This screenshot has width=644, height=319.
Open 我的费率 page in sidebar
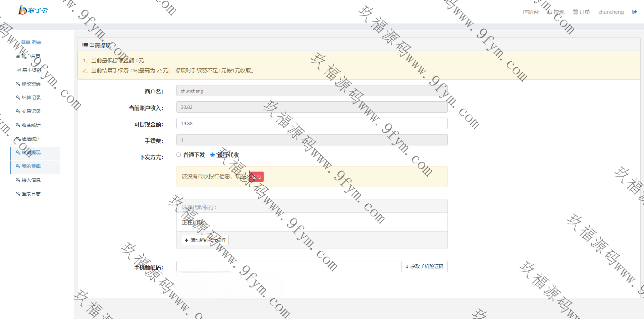(31, 166)
